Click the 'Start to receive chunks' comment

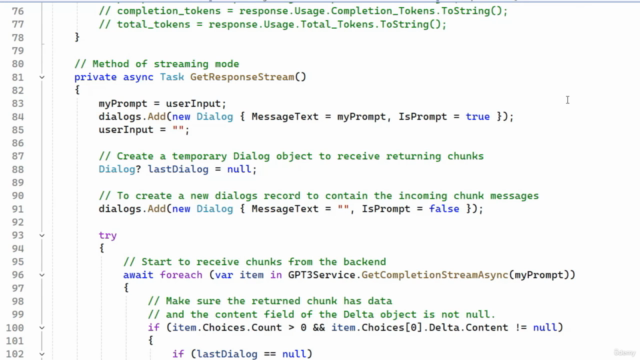click(x=255, y=262)
